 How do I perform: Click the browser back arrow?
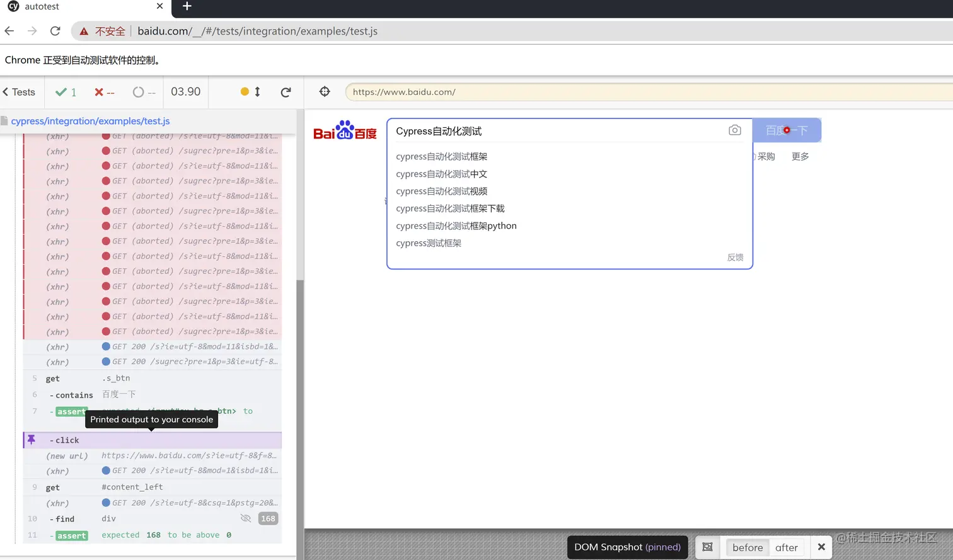click(x=9, y=31)
